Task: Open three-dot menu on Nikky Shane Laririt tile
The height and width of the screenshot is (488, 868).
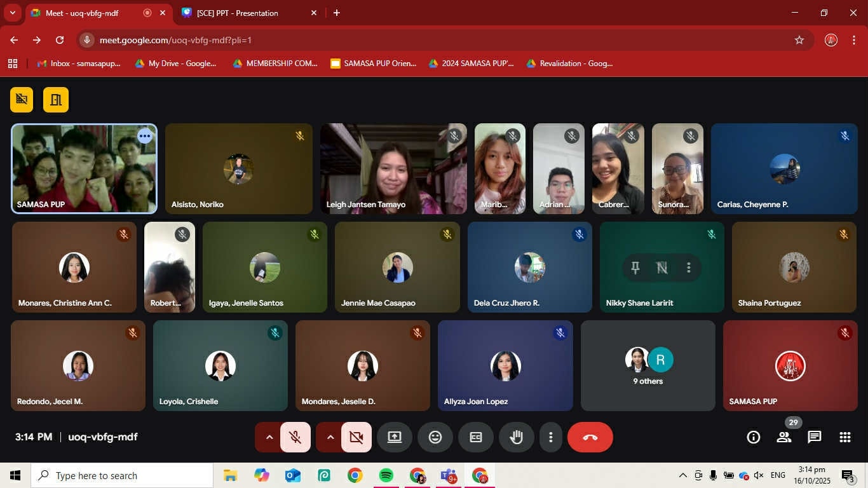Action: pos(689,268)
